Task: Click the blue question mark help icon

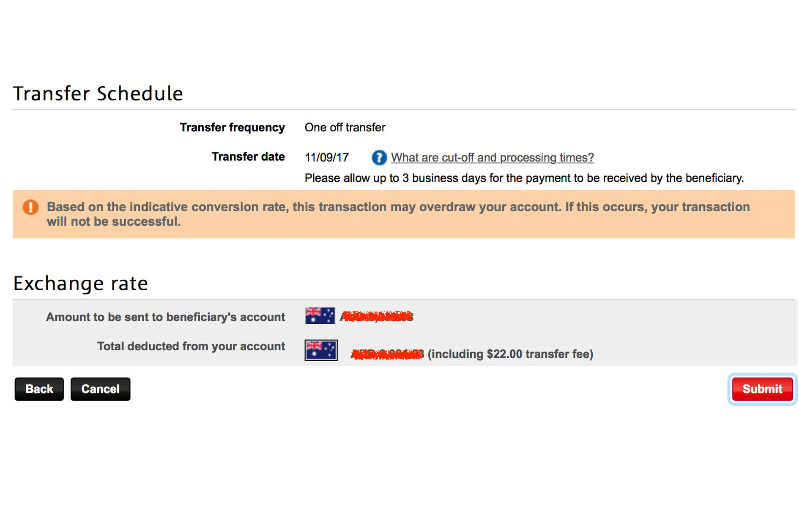Action: click(379, 158)
